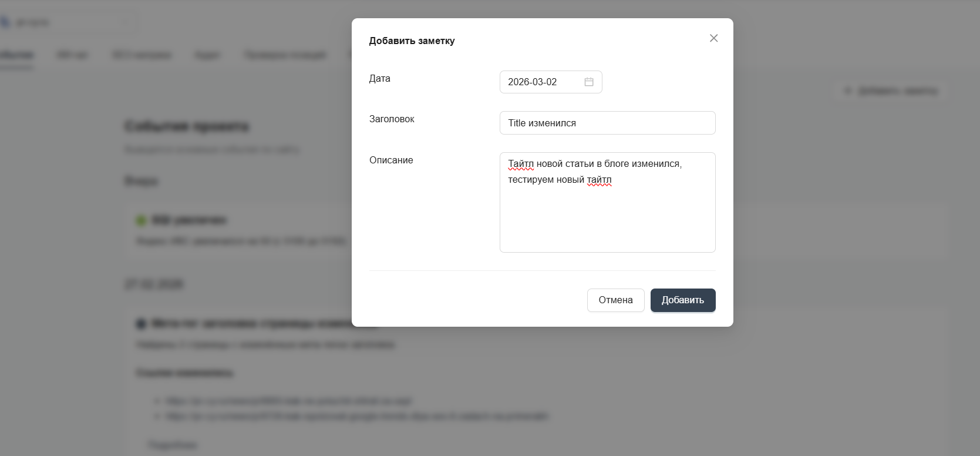Click the plus icon on background add-note button
980x456 pixels.
tap(847, 91)
